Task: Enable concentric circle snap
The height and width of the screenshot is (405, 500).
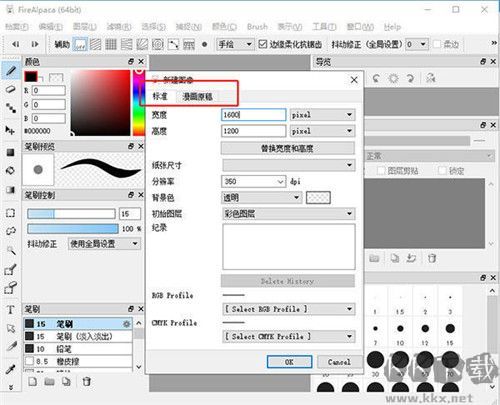Action: coord(158,44)
